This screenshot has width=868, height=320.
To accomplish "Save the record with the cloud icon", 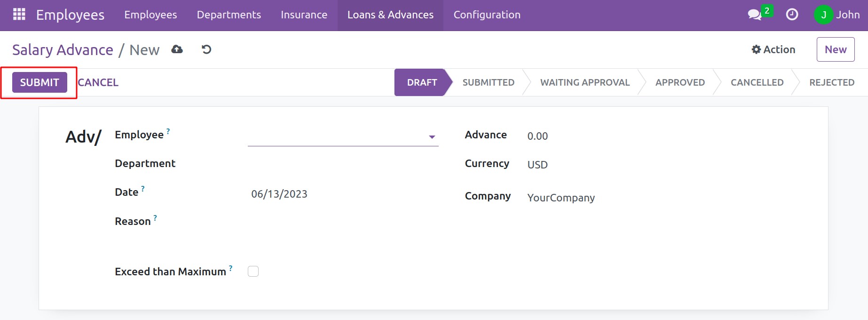I will click(177, 49).
